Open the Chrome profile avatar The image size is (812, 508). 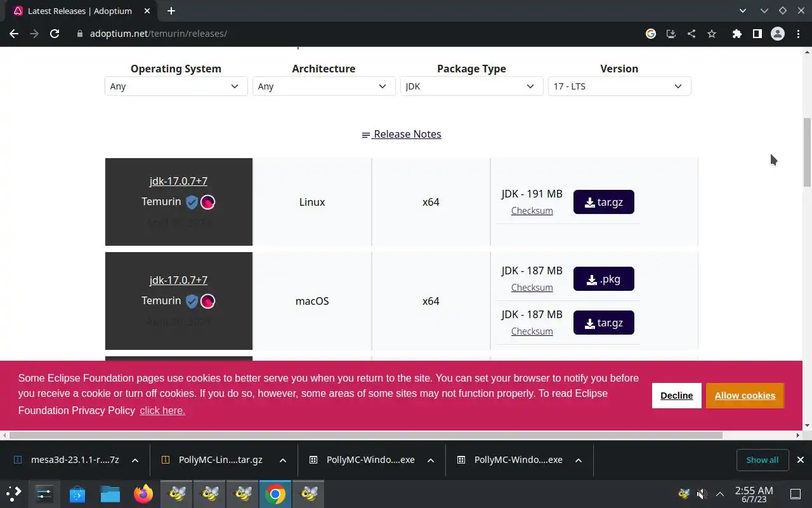coord(778,34)
